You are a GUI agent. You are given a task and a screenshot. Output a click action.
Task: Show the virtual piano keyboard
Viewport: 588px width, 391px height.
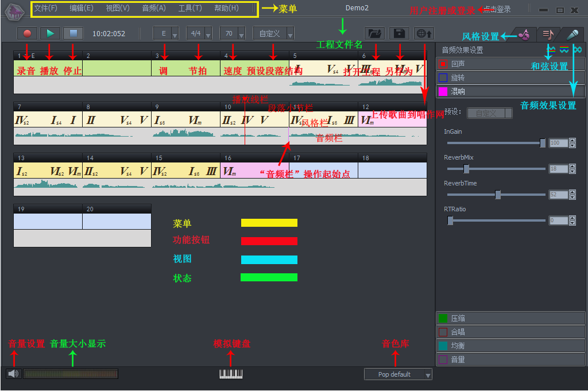click(231, 374)
